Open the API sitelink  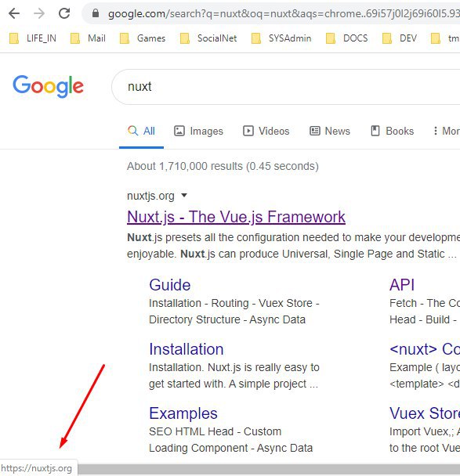(x=402, y=285)
